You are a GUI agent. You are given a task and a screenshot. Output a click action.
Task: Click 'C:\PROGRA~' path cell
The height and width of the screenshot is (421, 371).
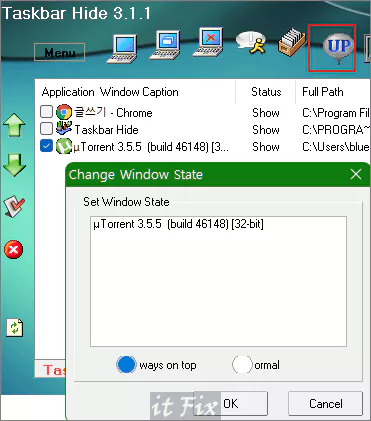coord(336,130)
